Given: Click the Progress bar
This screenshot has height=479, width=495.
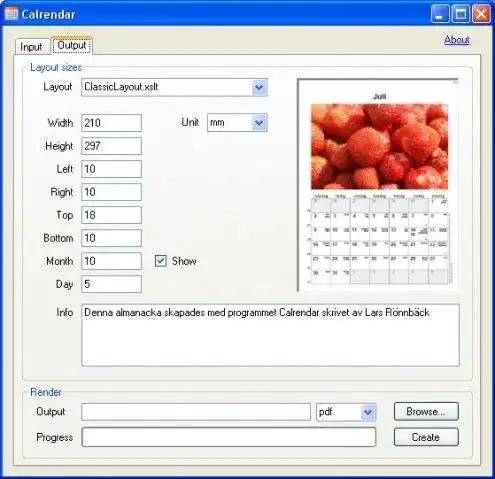Looking at the screenshot, I should (229, 437).
